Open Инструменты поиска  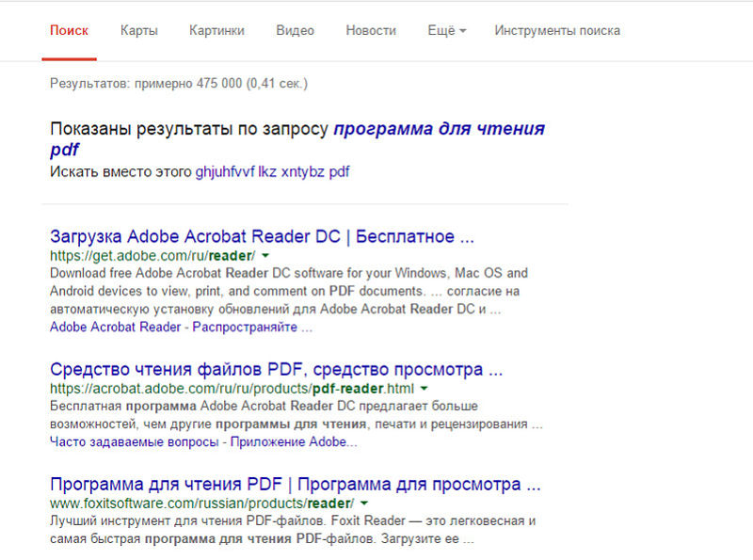(557, 31)
